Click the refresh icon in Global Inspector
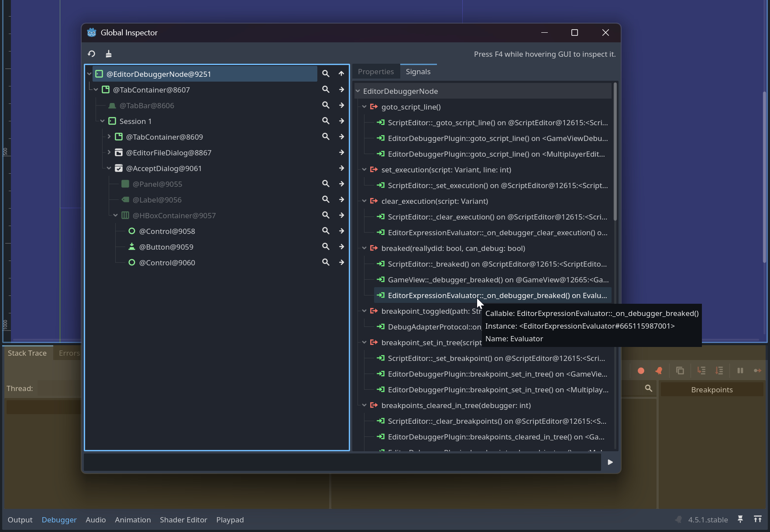770x532 pixels. point(91,54)
